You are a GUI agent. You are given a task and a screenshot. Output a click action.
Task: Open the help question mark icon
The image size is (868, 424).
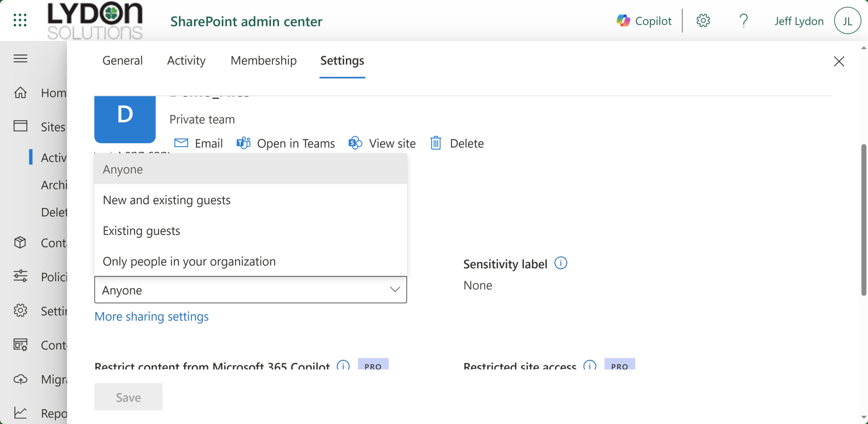click(744, 21)
